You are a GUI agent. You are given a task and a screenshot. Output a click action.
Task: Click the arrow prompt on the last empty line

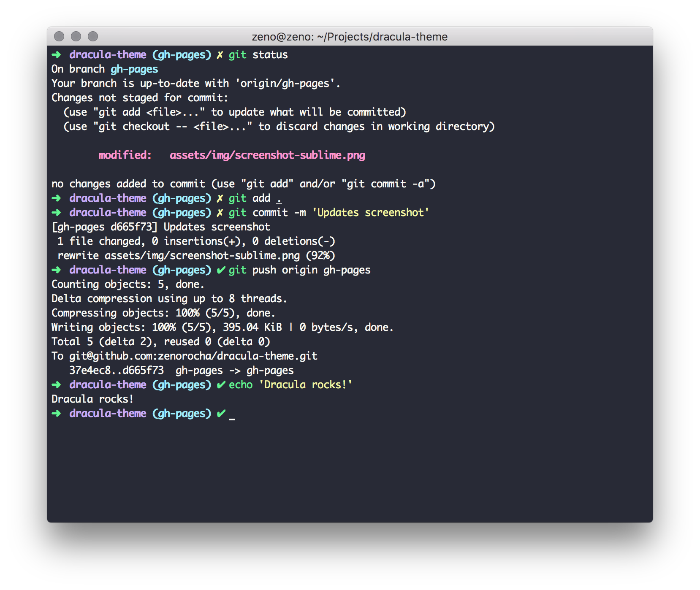point(56,413)
